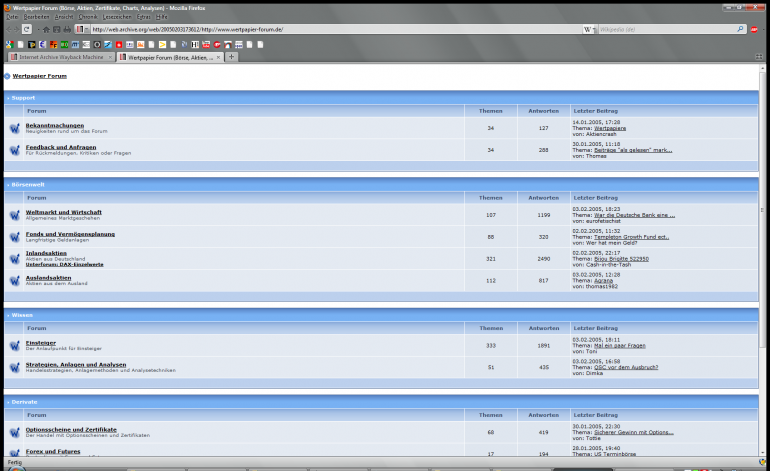Click the search magnifier in the Wikipedia box
This screenshot has width=770, height=471.
pyautogui.click(x=740, y=29)
